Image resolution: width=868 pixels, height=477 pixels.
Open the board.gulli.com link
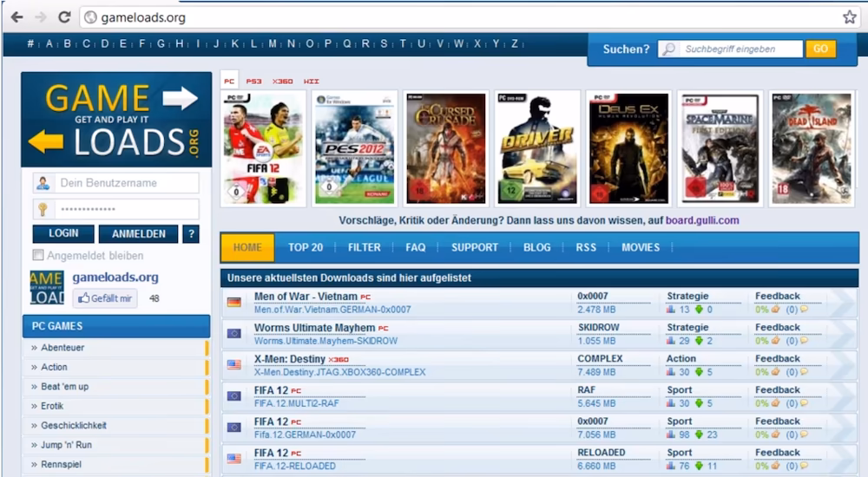702,220
